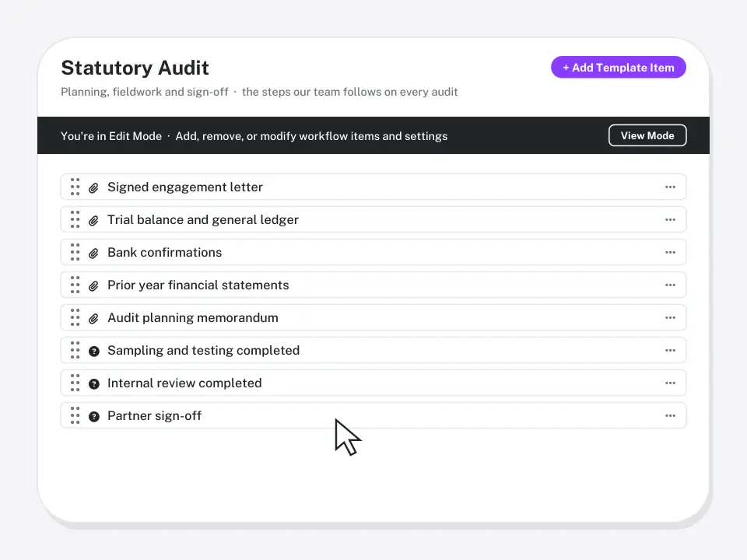Viewport: 747px width, 560px height.
Task: Select the Internal review completed text
Action: point(184,383)
